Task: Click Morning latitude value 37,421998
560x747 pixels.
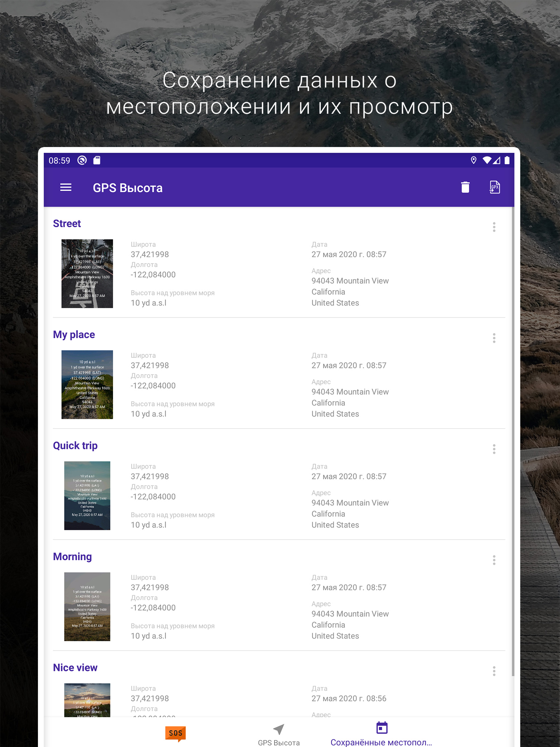Action: [150, 587]
